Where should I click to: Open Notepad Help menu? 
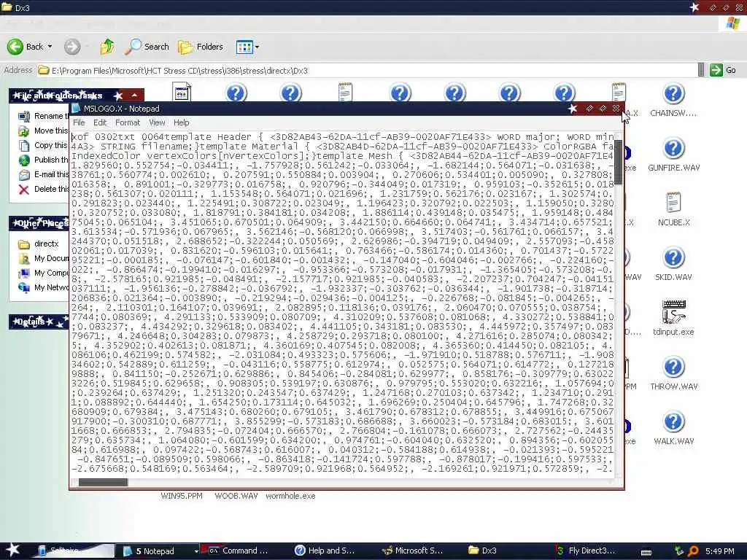181,122
